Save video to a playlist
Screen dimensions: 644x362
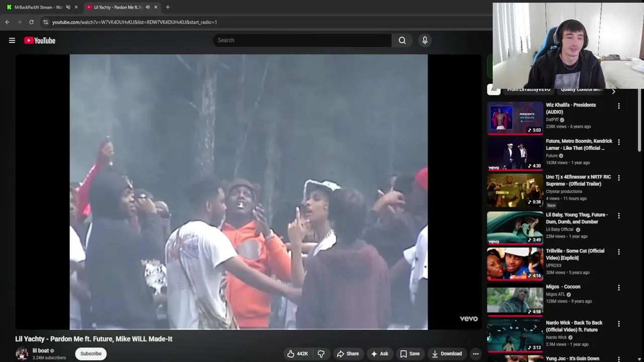[x=410, y=353]
